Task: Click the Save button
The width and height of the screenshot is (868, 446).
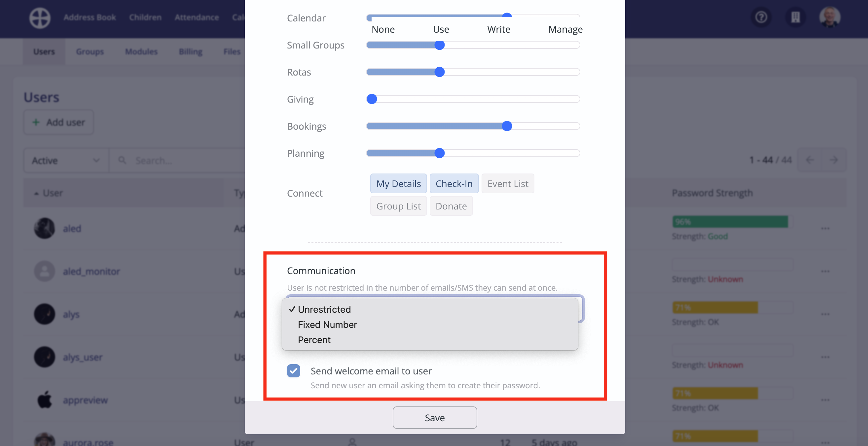Action: pyautogui.click(x=434, y=417)
